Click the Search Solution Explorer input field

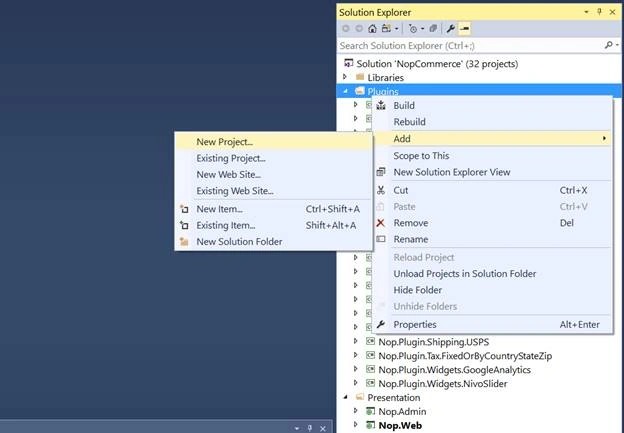pos(470,46)
